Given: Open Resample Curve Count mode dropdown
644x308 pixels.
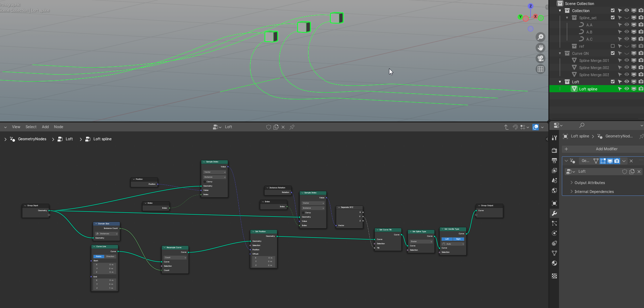Looking at the screenshot, I should click(175, 257).
